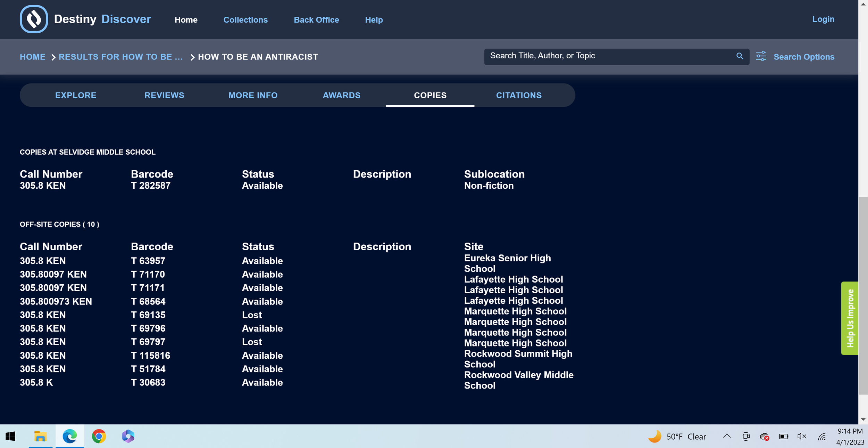This screenshot has width=868, height=448.
Task: Go to Home in top navigation
Action: 186,20
